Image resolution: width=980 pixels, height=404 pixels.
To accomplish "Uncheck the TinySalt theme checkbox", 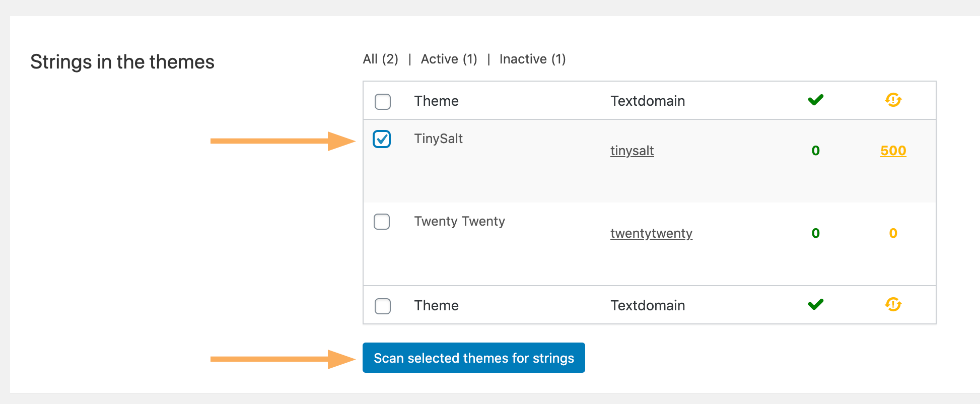I will [382, 139].
